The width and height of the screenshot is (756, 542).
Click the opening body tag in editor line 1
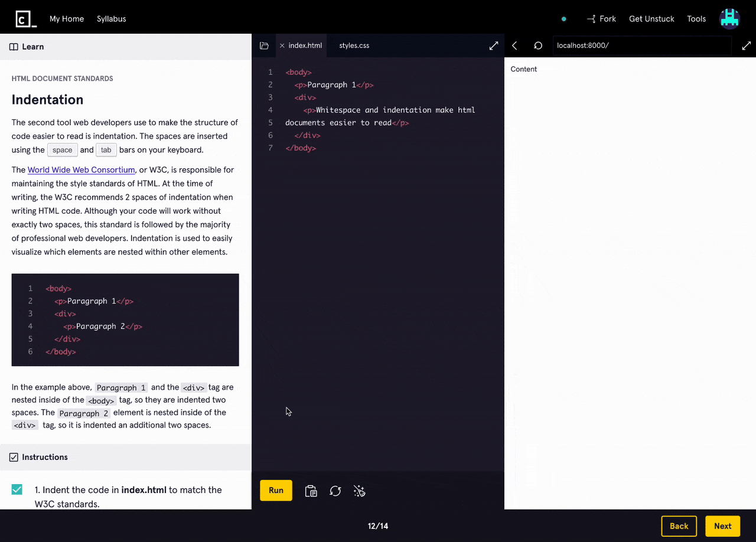pyautogui.click(x=298, y=73)
